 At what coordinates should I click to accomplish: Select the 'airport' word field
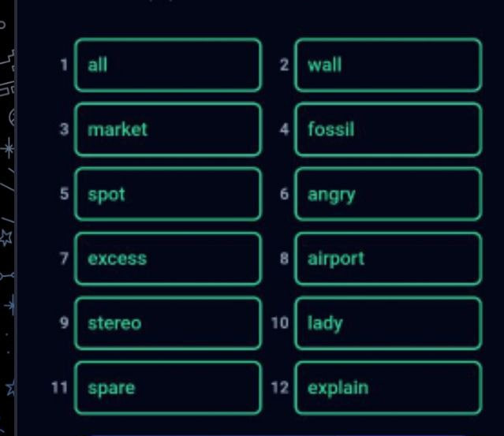coord(387,259)
